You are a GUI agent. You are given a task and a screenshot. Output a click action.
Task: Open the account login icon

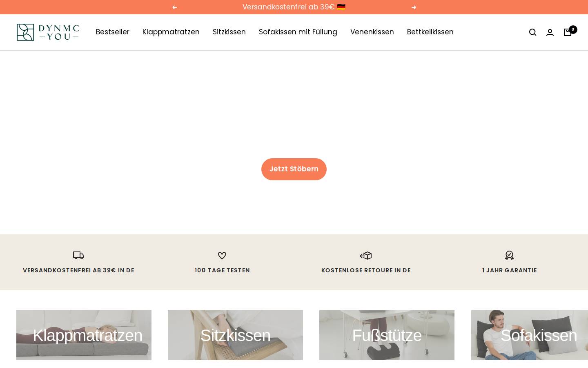pos(550,32)
